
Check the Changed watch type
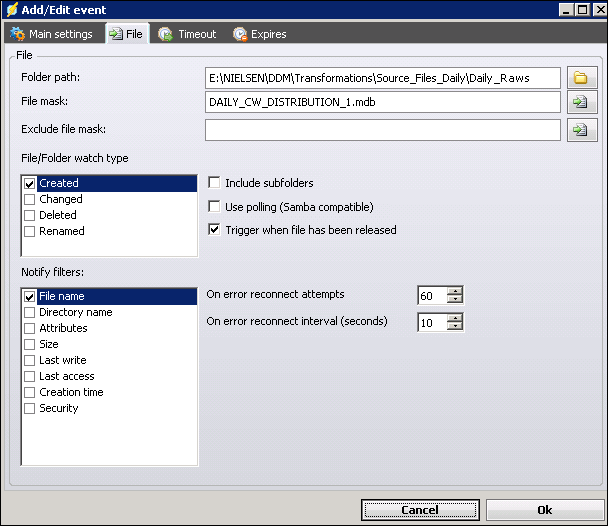click(29, 200)
